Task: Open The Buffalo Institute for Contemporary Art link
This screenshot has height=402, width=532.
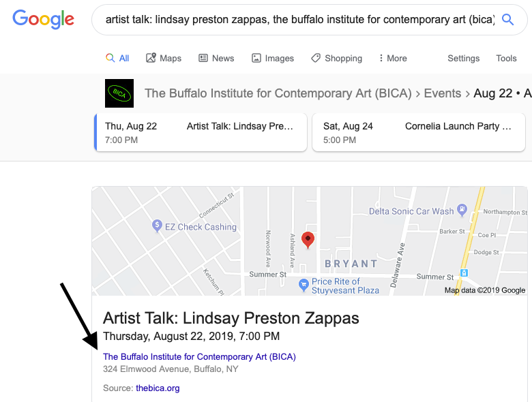Action: [199, 356]
